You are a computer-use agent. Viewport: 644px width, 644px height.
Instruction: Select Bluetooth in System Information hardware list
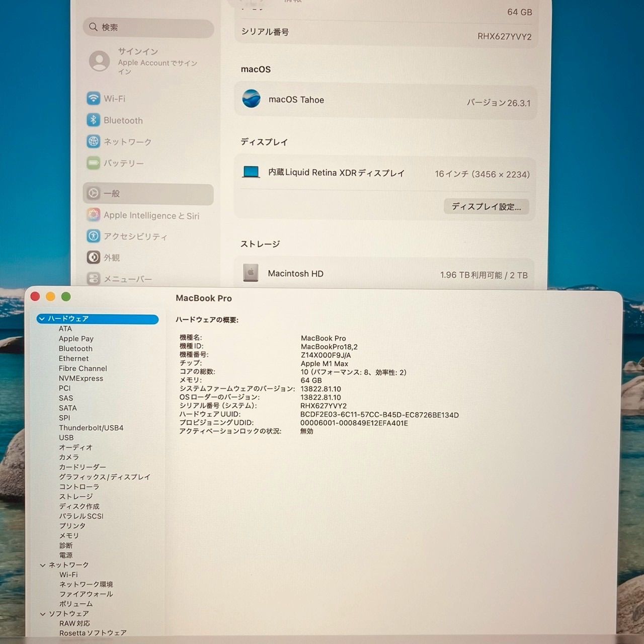[x=75, y=348]
